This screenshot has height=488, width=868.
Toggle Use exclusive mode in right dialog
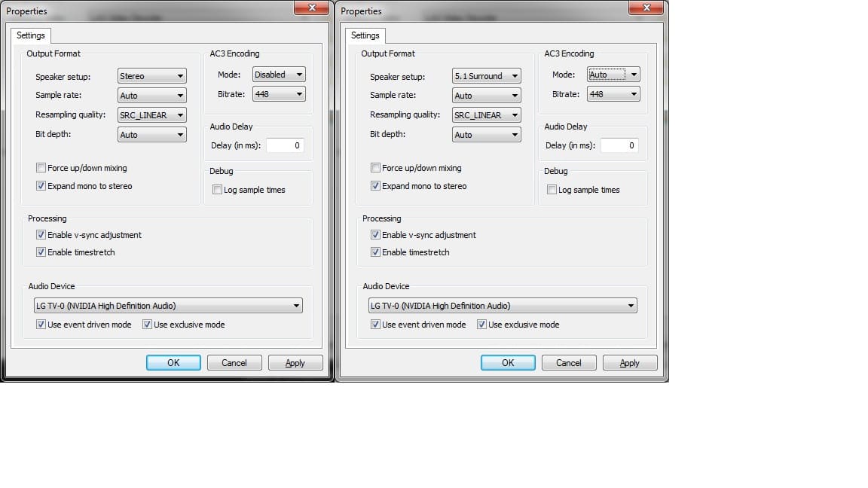click(x=482, y=325)
